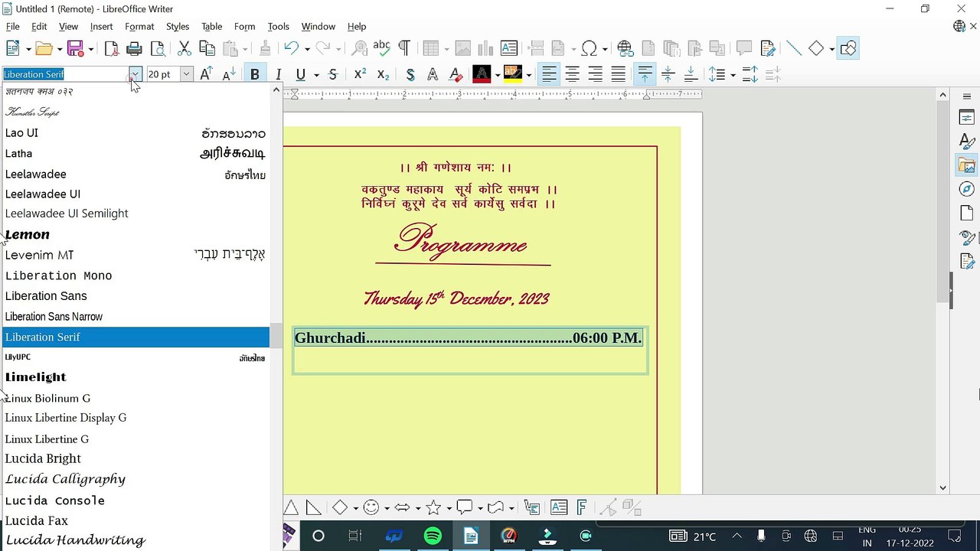Open the Table menu

(x=212, y=26)
